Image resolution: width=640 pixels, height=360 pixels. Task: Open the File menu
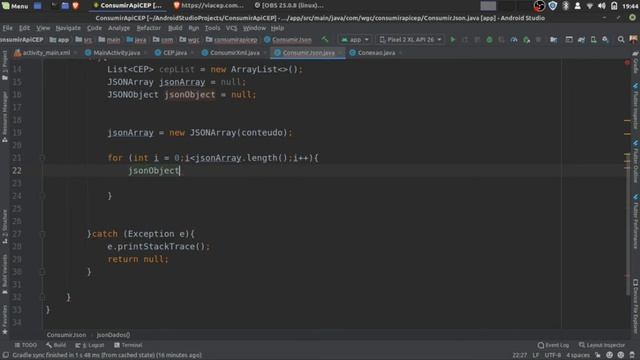[x=7, y=28]
